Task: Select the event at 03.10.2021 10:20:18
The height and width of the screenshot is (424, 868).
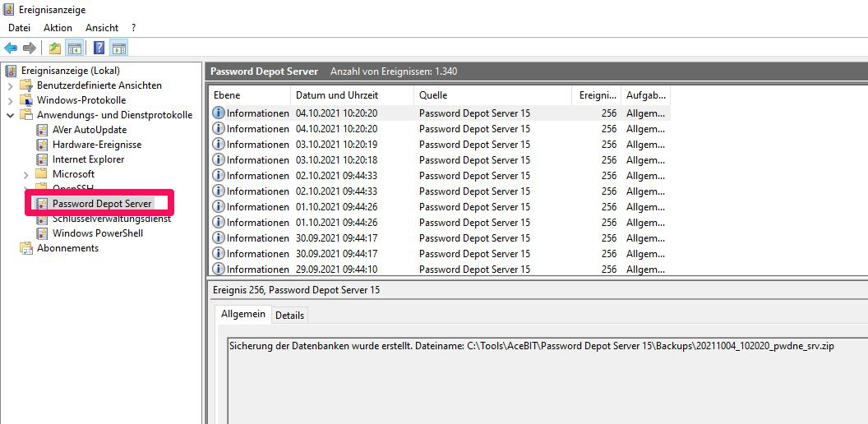Action: [x=440, y=160]
